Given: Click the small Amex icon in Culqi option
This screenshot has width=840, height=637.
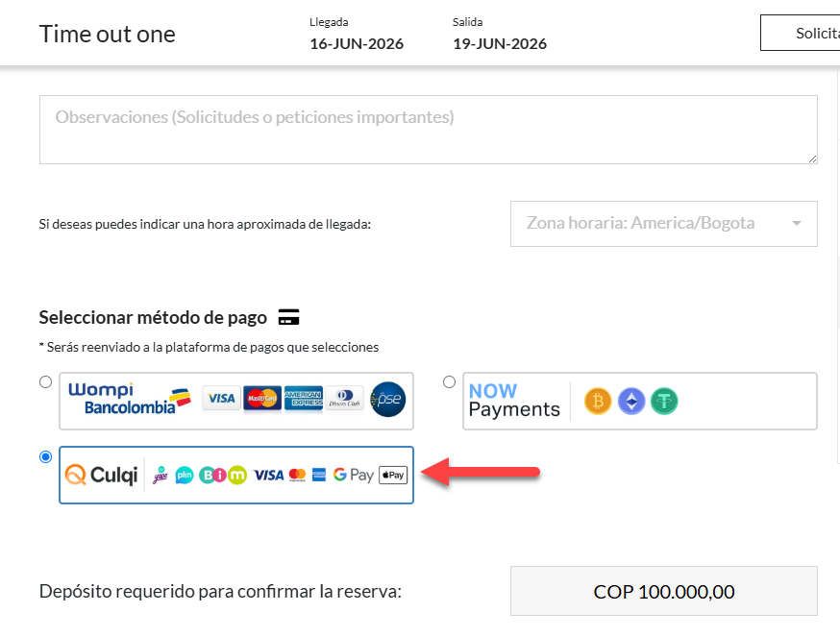Looking at the screenshot, I should (319, 476).
